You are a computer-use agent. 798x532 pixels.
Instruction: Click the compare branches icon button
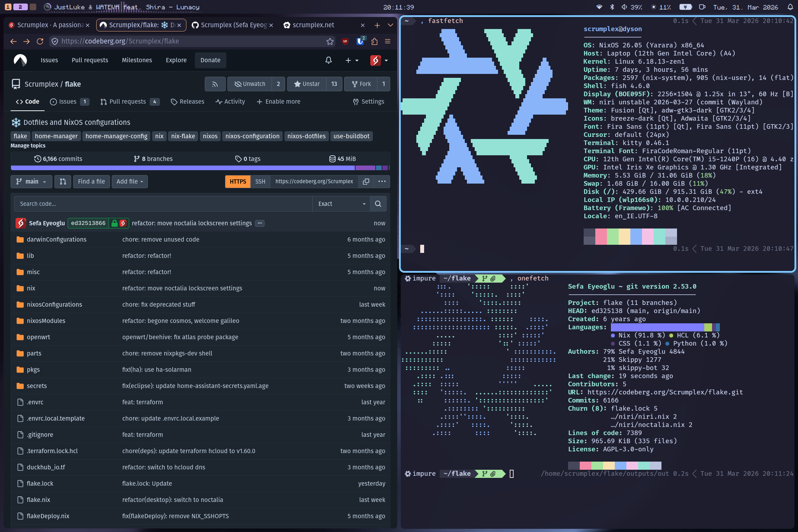(x=63, y=181)
